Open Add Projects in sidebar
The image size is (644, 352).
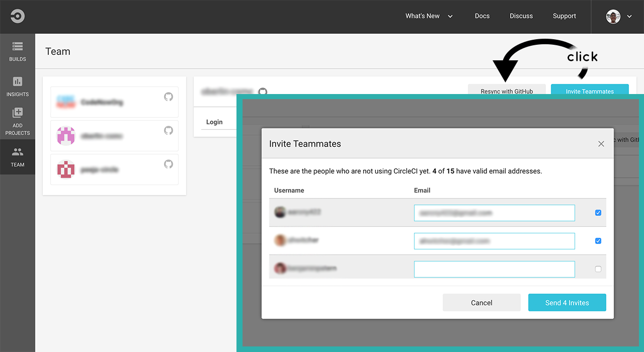18,122
